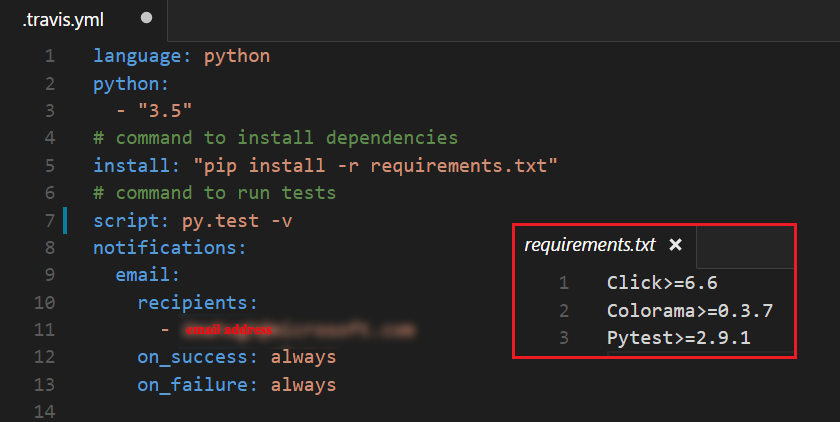Click the unsaved dot on .travis.yml tab
Viewport: 840px width, 422px height.
coord(147,18)
